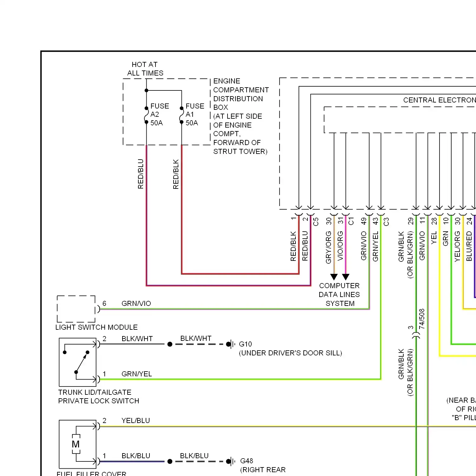Screen dimensions: 476x476
Task: Click the dashed BLK/WHT wire label
Action: pyautogui.click(x=196, y=338)
